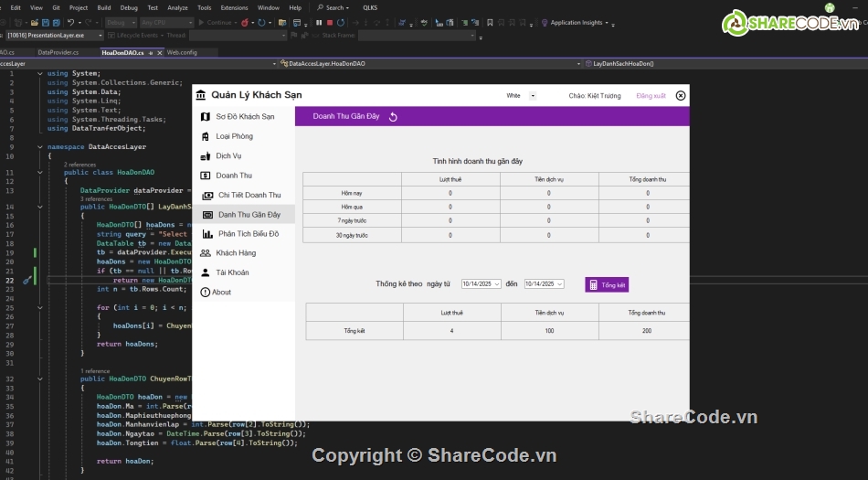Open the start date picker dropdown

(x=496, y=284)
